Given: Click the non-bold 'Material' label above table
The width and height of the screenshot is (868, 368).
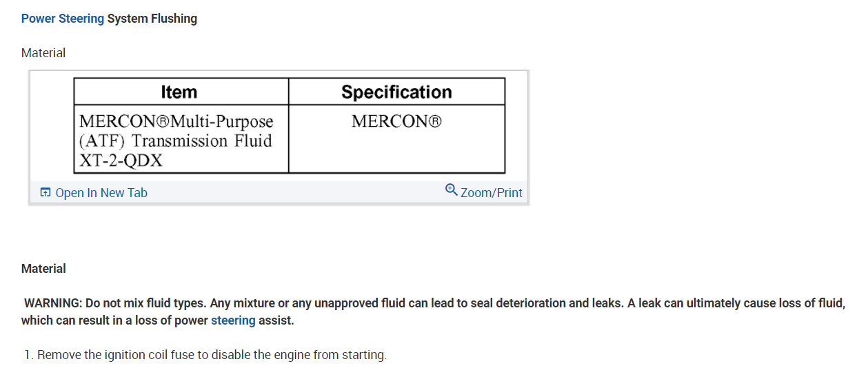Looking at the screenshot, I should pos(43,53).
